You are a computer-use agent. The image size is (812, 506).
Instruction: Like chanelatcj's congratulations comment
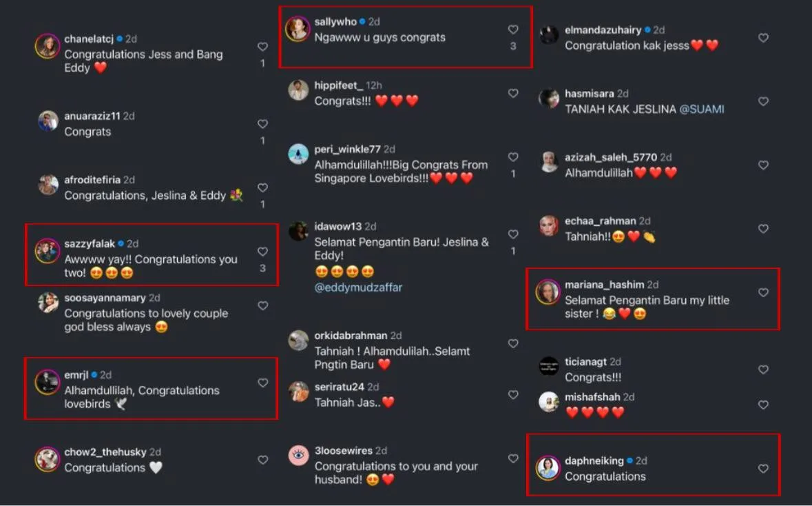262,47
